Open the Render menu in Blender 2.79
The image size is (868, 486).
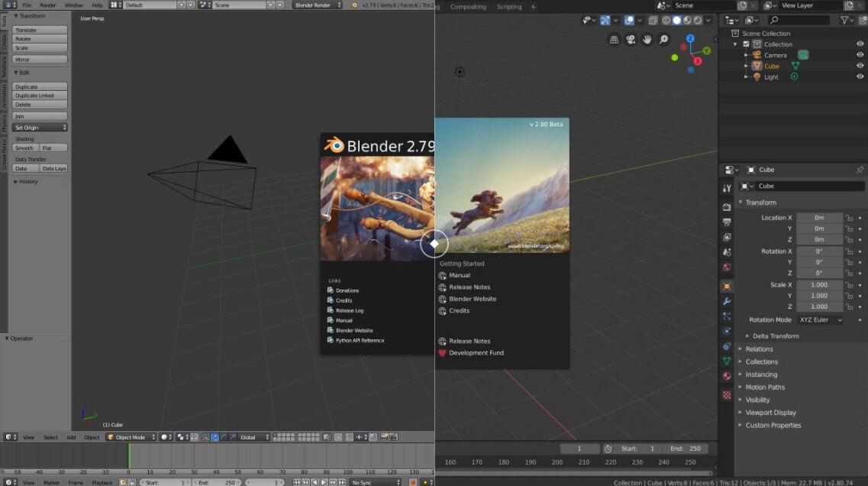(x=47, y=5)
